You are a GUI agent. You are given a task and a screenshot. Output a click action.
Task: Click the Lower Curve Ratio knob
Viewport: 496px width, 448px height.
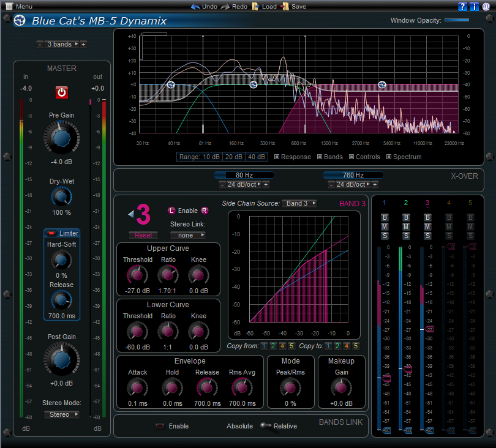168,331
